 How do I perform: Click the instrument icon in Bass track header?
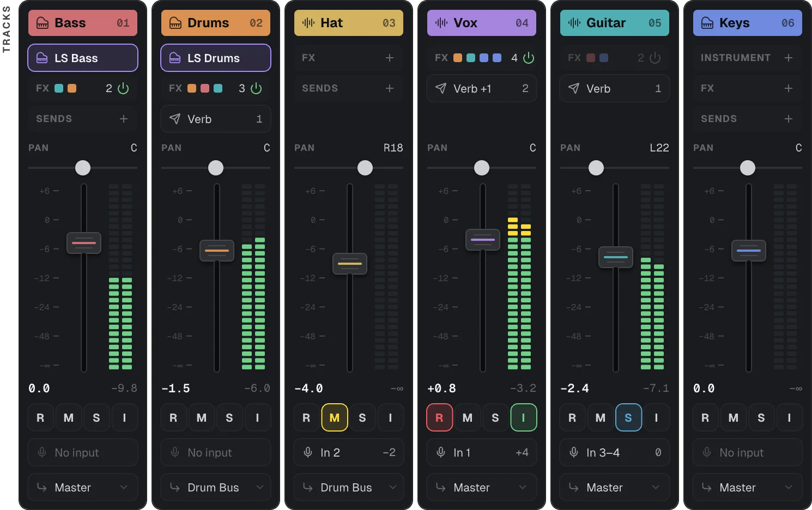[43, 23]
